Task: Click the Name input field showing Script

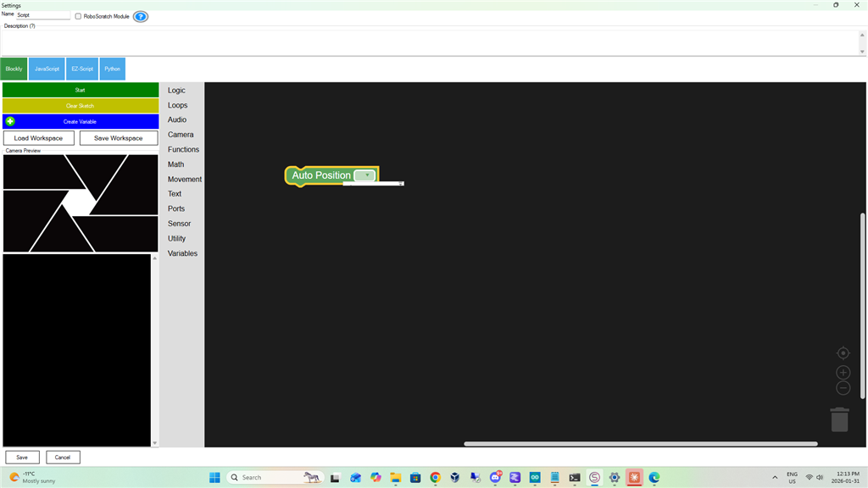Action: (x=42, y=14)
